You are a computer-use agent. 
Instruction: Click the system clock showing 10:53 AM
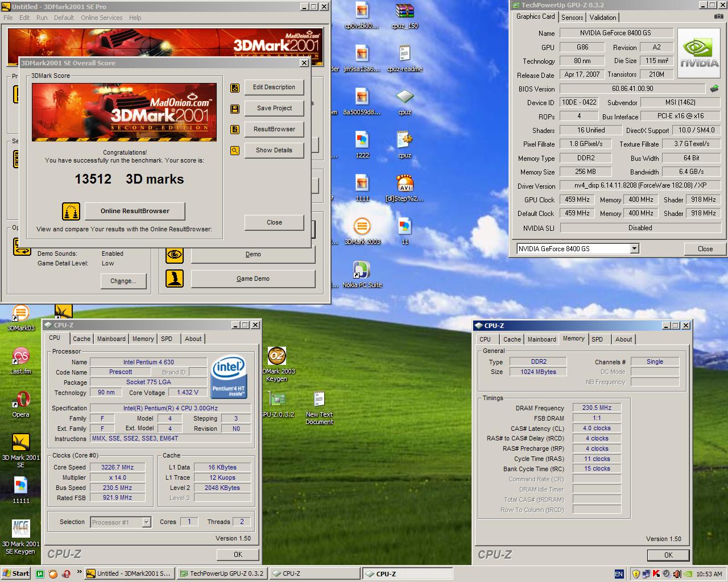(x=709, y=574)
